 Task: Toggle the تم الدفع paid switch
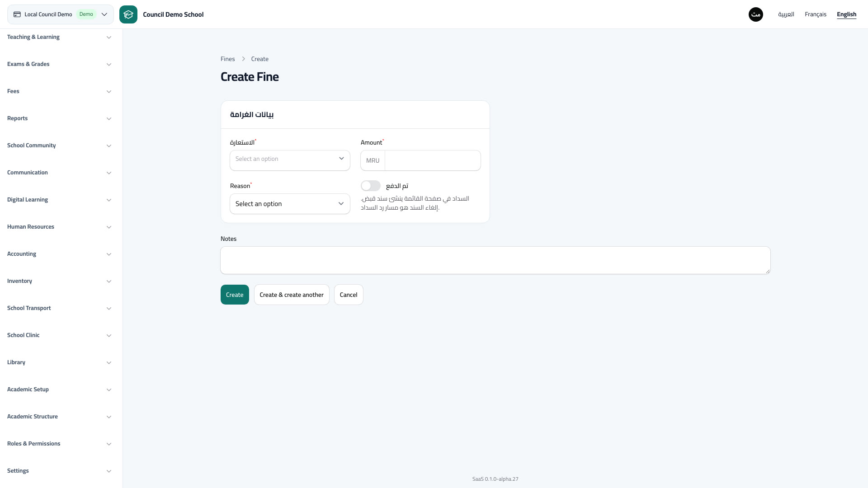tap(371, 186)
